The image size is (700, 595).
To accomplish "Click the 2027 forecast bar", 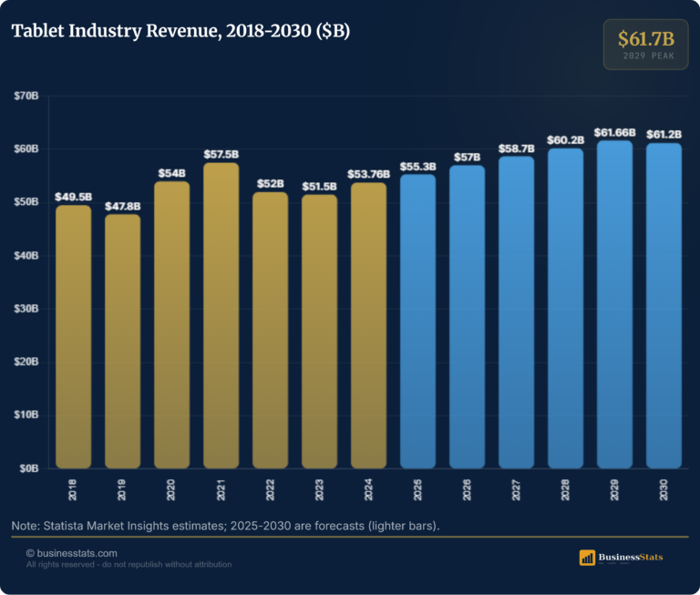I will (x=517, y=312).
